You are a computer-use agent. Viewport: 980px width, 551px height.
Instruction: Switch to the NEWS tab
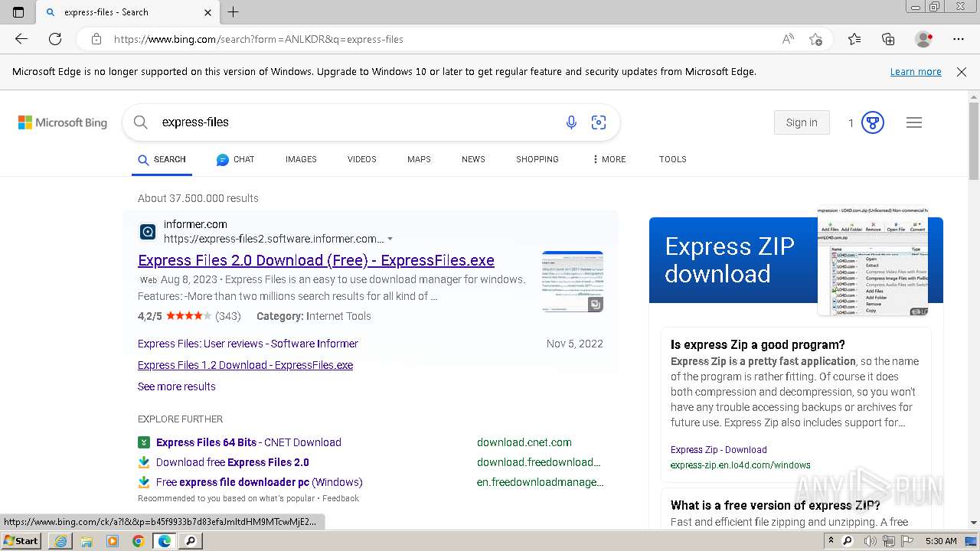click(473, 159)
